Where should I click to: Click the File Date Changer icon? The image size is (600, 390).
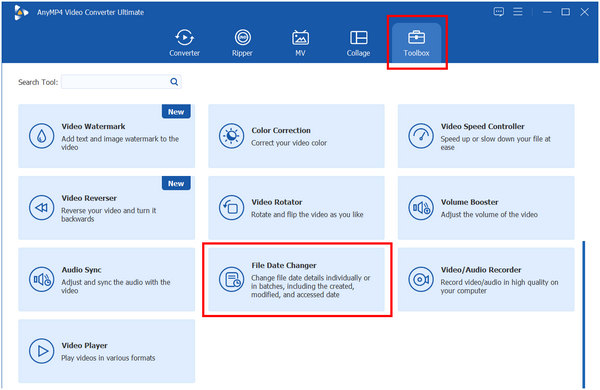(231, 279)
